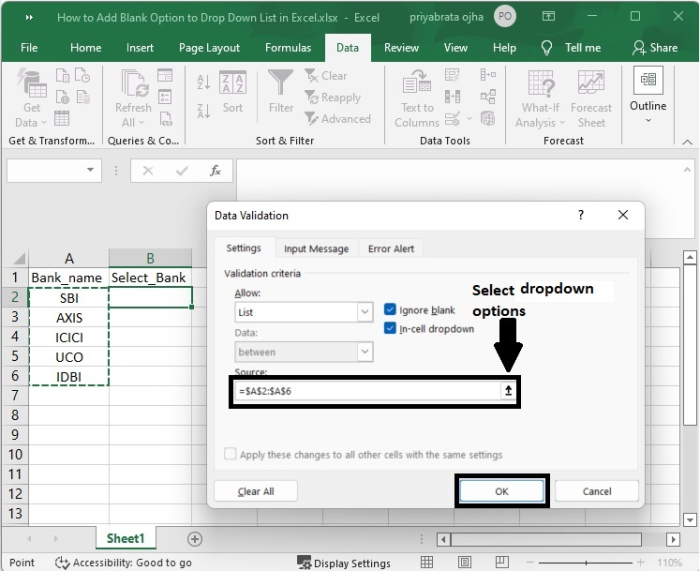Click the collapse range button in Source
700x571 pixels.
[508, 392]
